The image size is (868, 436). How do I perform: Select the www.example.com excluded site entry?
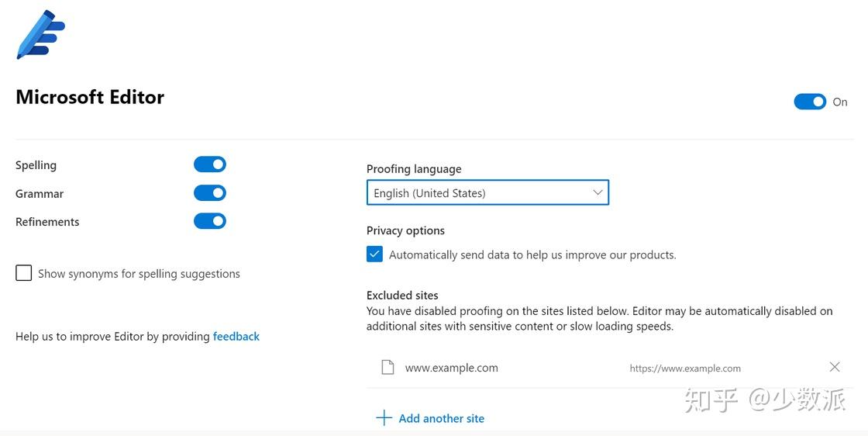452,368
